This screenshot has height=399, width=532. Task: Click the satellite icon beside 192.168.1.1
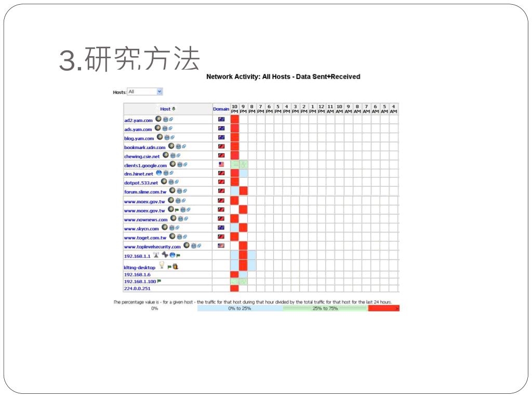pyautogui.click(x=165, y=255)
